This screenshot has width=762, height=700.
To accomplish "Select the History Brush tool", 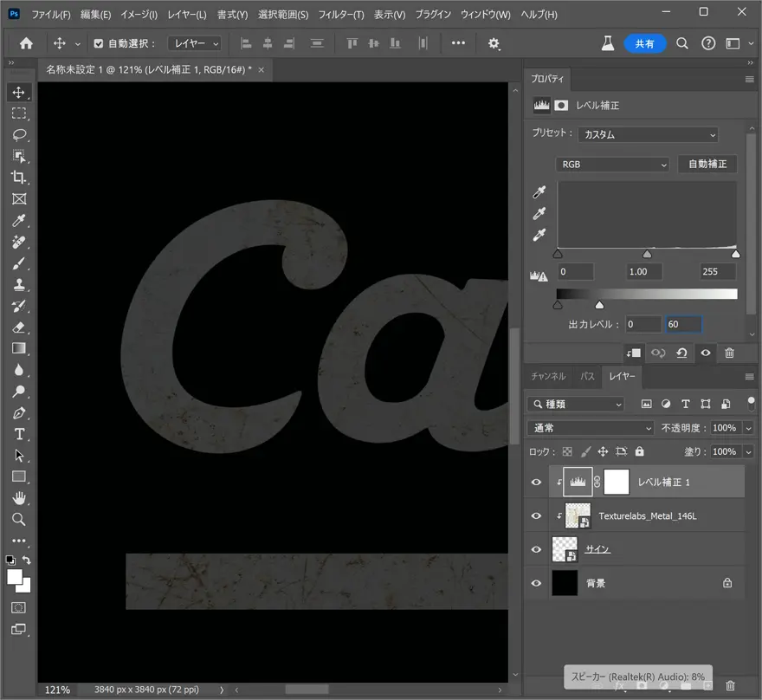I will pos(18,306).
